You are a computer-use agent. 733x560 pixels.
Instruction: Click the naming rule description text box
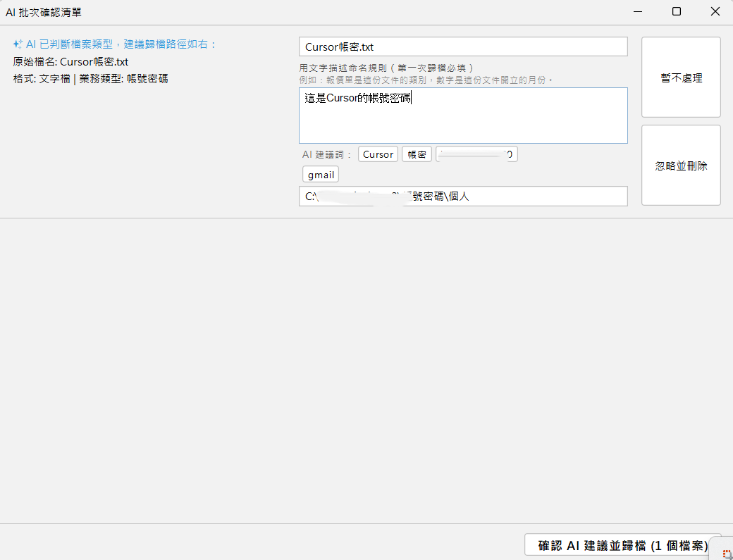[x=463, y=116]
